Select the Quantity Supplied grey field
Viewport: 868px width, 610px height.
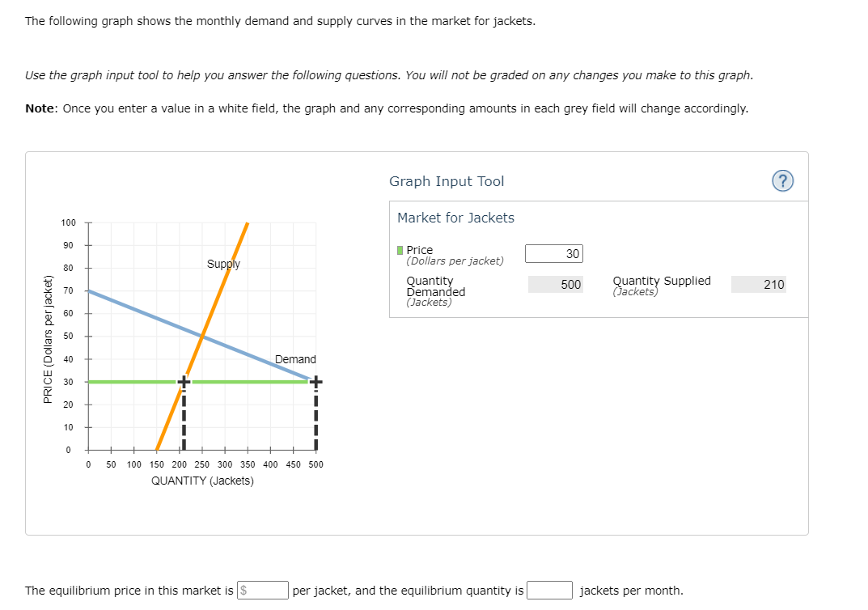click(x=758, y=284)
